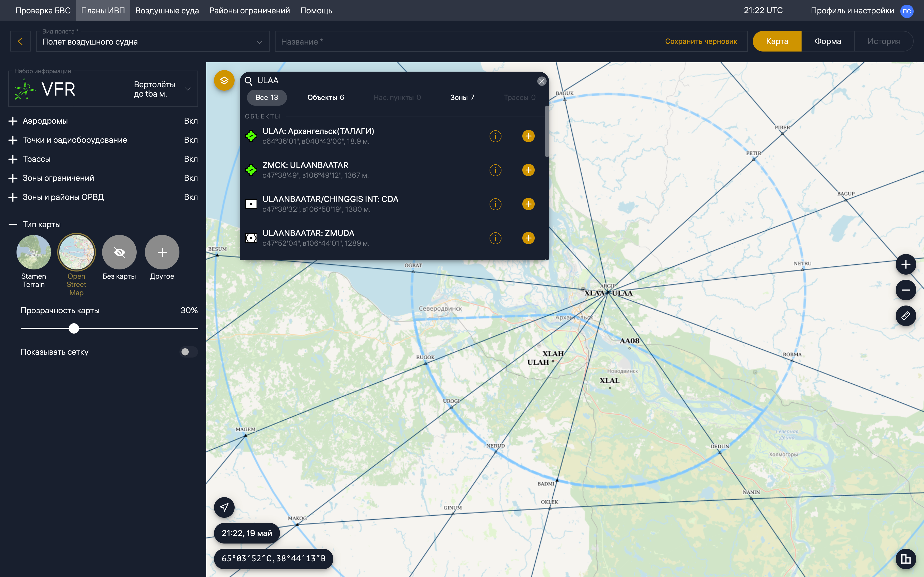Open the map layers button
Screen dimensions: 924x577
tap(224, 81)
